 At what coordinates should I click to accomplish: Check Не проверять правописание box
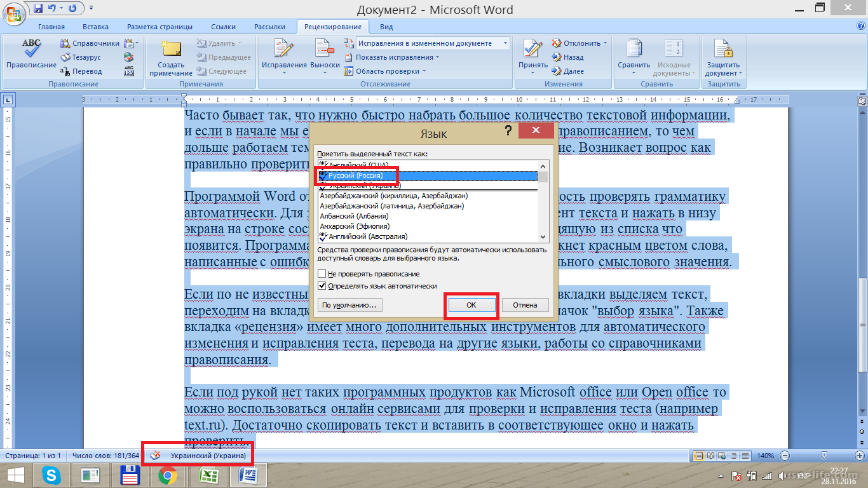coord(322,274)
